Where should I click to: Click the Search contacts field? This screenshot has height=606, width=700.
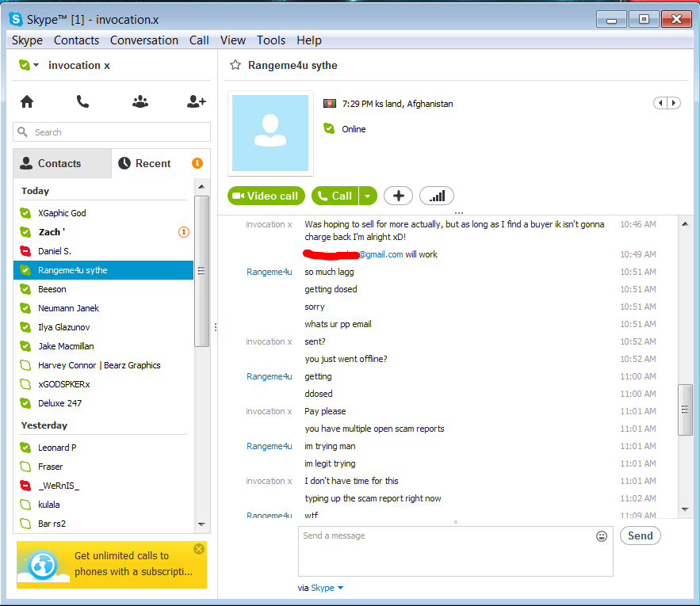coord(112,132)
